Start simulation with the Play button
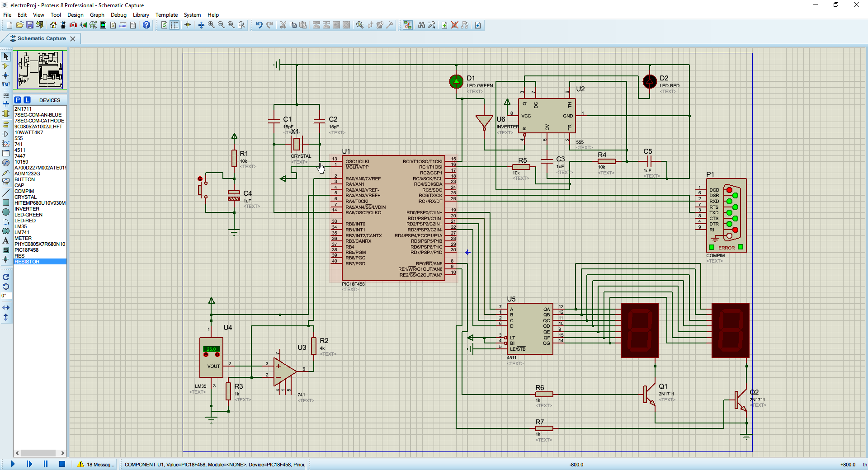This screenshot has width=868, height=470. (13, 464)
